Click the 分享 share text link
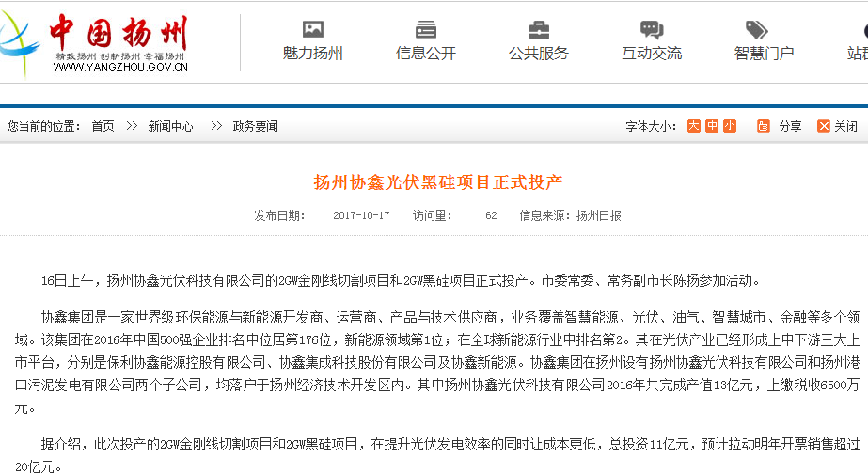 click(x=790, y=126)
